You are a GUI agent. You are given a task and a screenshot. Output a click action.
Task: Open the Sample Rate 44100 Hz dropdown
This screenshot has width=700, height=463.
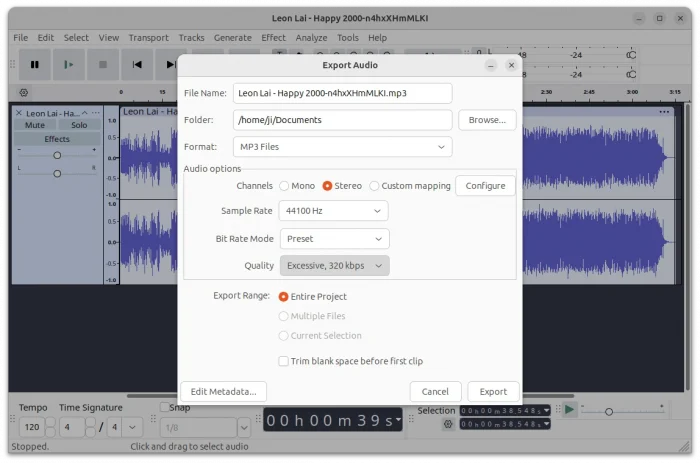point(333,211)
